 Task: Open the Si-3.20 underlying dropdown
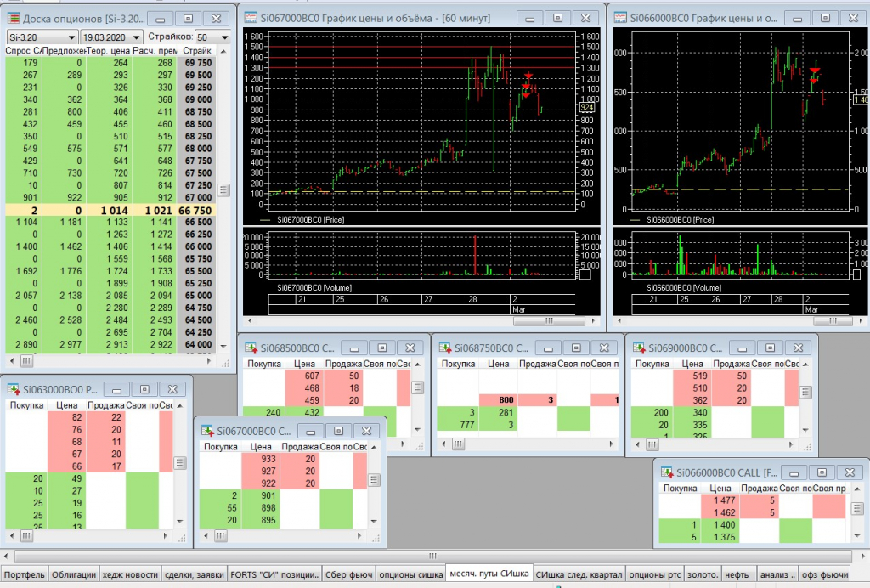(71, 37)
